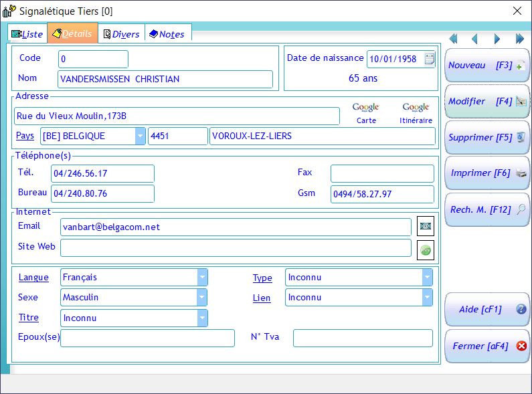Click Rech. M. [F12] search button
532x394 pixels.
(487, 209)
